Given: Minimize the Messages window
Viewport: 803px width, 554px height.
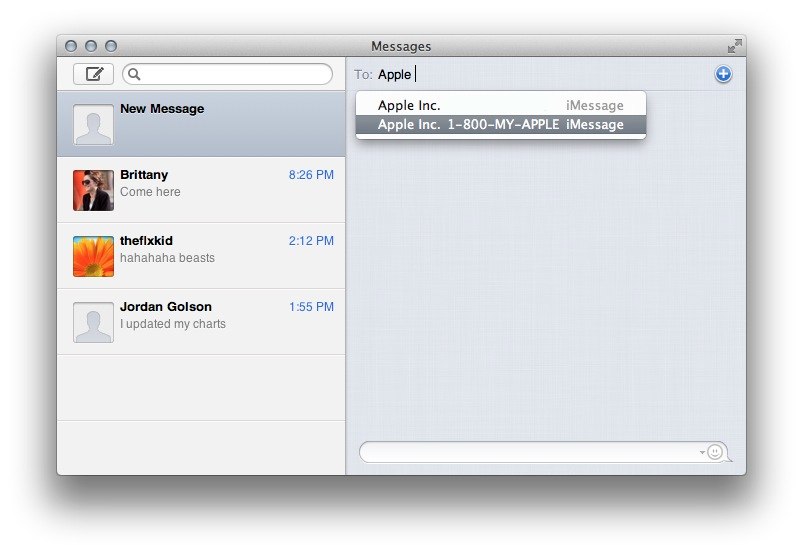Looking at the screenshot, I should [91, 46].
